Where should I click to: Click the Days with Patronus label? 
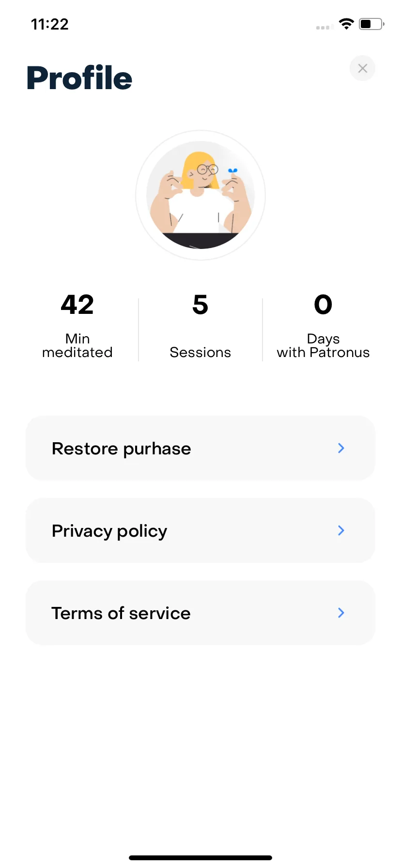(x=323, y=345)
